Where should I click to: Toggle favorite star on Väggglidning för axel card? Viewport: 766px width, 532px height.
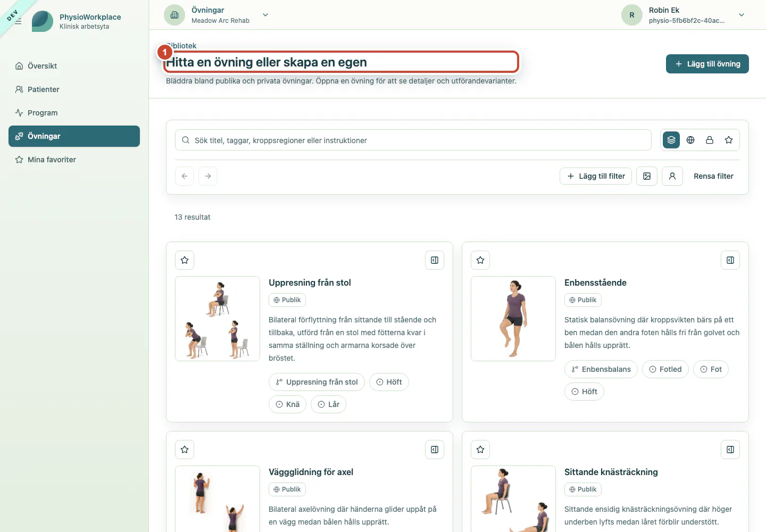(x=185, y=450)
